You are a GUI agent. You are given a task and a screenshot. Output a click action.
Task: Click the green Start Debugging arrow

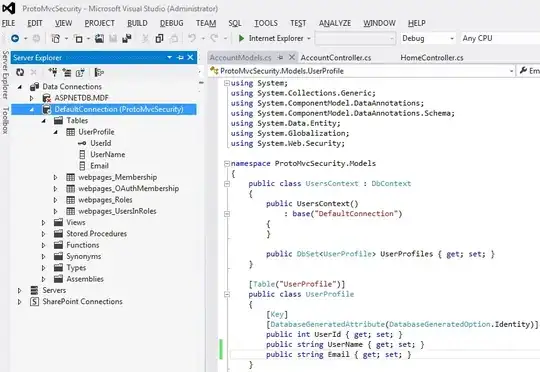point(241,38)
